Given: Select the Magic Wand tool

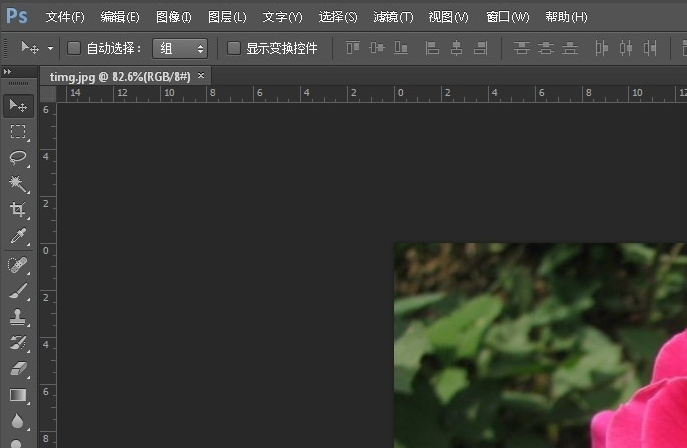Looking at the screenshot, I should [x=18, y=184].
